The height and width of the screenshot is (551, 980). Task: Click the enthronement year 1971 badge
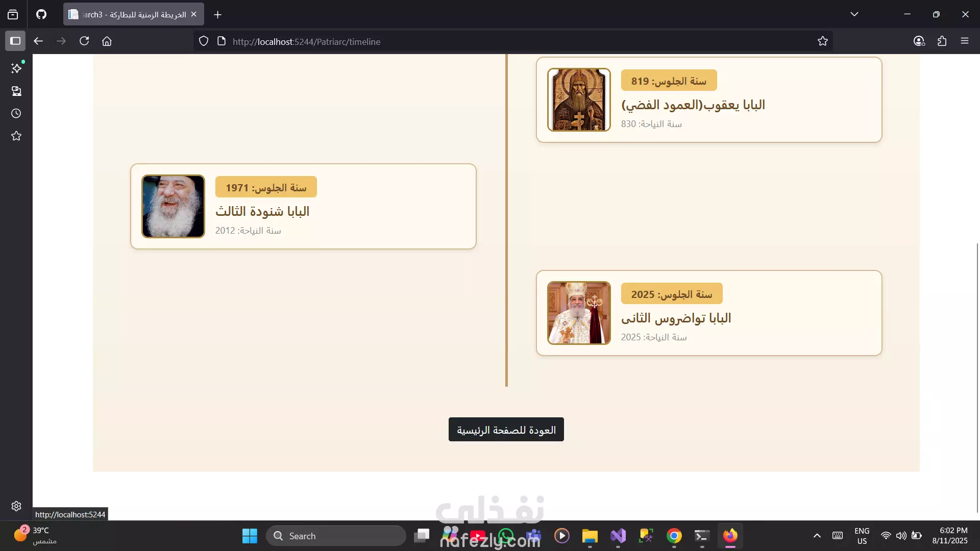click(266, 187)
